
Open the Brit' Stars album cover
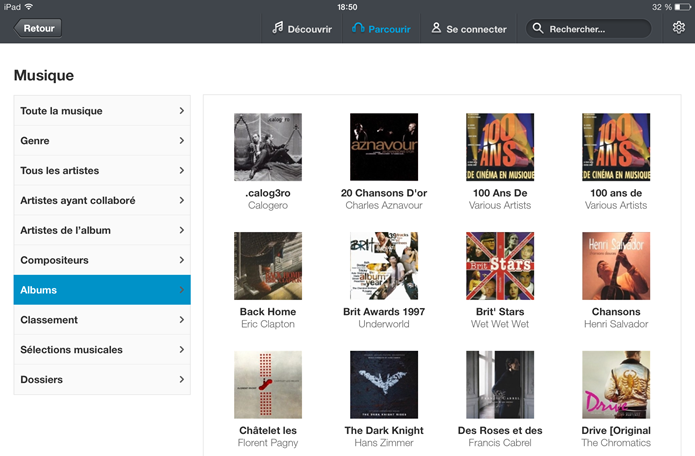pyautogui.click(x=500, y=266)
